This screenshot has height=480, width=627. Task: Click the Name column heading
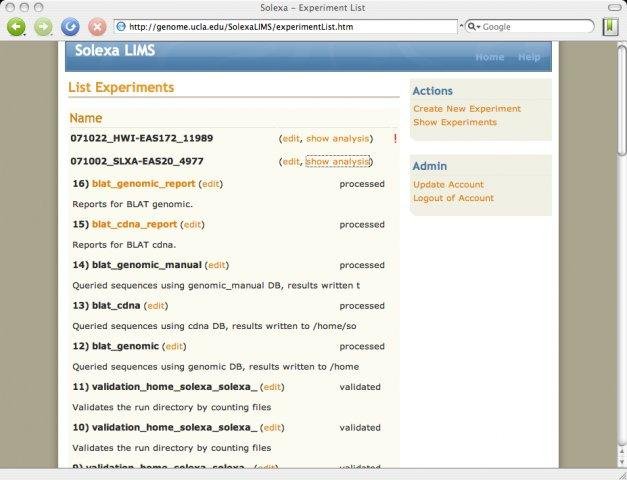[x=86, y=118]
